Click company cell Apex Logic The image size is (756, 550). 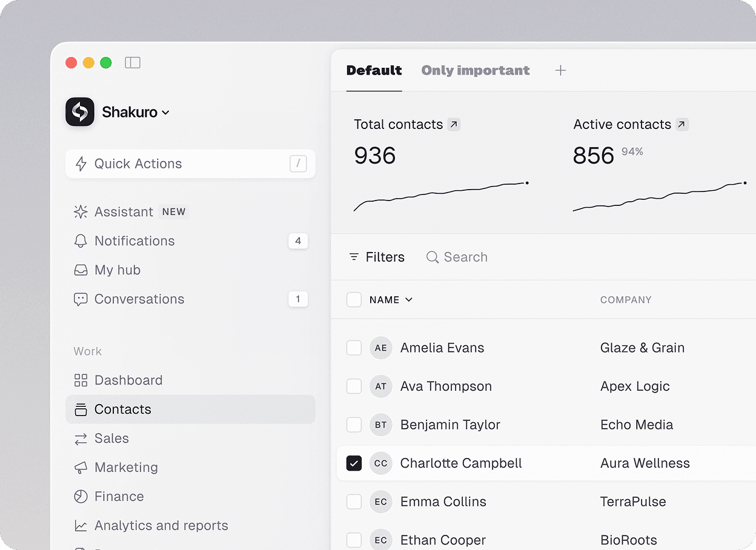(635, 386)
